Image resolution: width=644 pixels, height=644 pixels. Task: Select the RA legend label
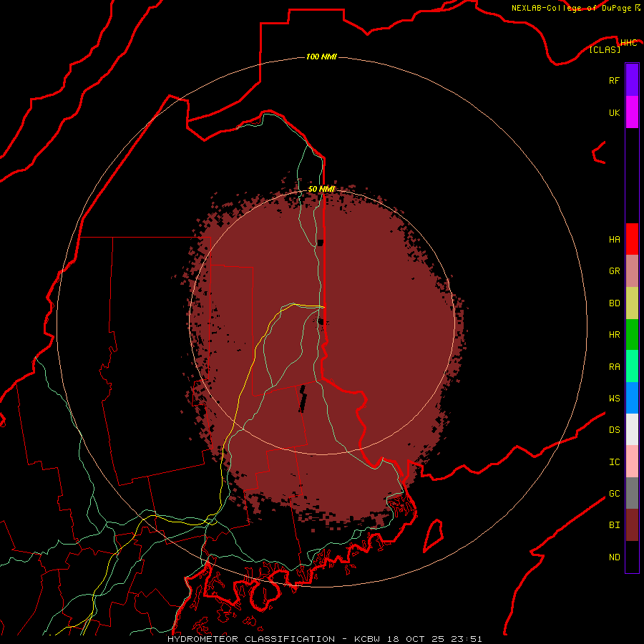[x=614, y=367]
